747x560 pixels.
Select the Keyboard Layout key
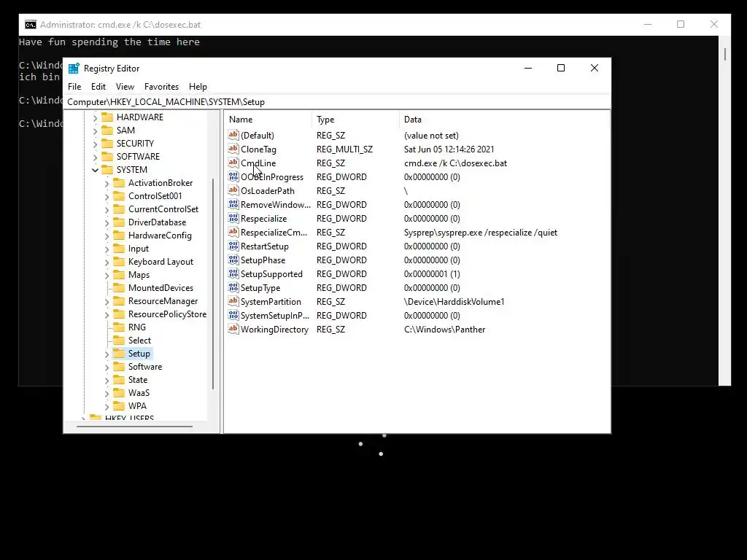tap(160, 262)
